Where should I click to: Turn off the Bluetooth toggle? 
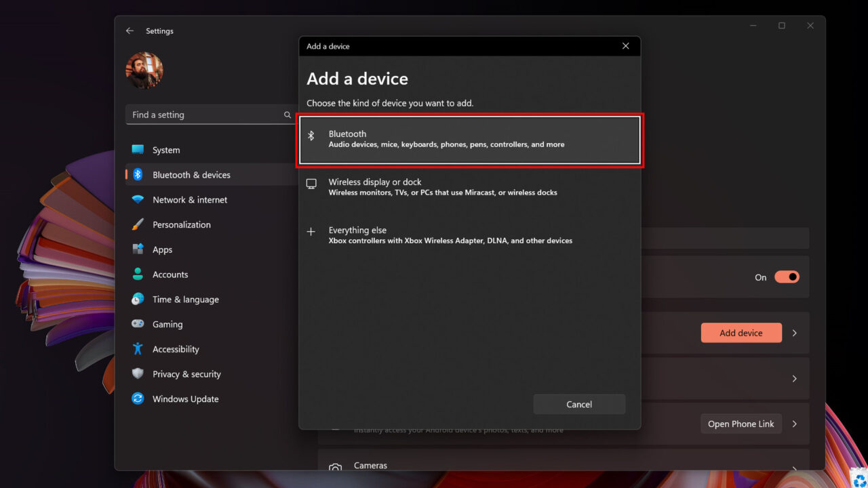786,277
